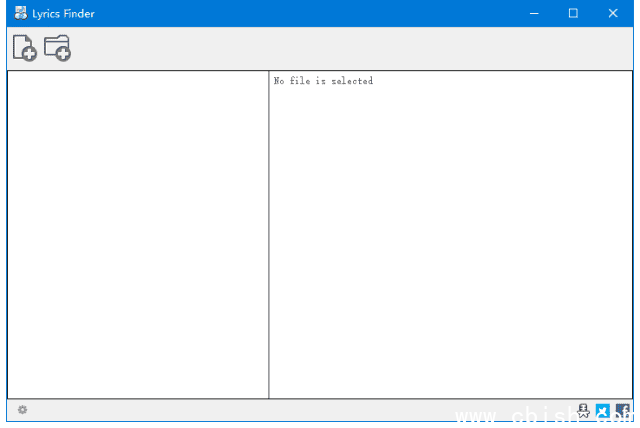
Task: Click the divider between the two panels
Action: (268, 235)
